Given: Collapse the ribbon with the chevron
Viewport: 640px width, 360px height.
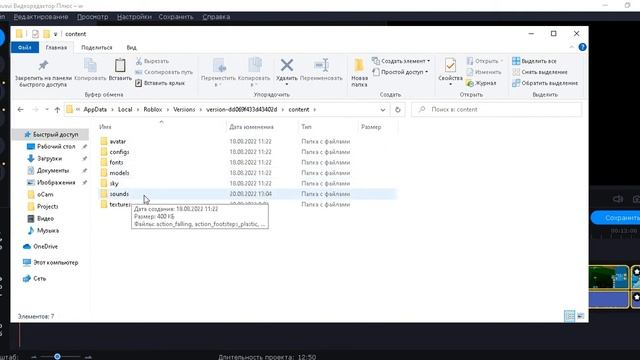Looking at the screenshot, I should point(571,47).
